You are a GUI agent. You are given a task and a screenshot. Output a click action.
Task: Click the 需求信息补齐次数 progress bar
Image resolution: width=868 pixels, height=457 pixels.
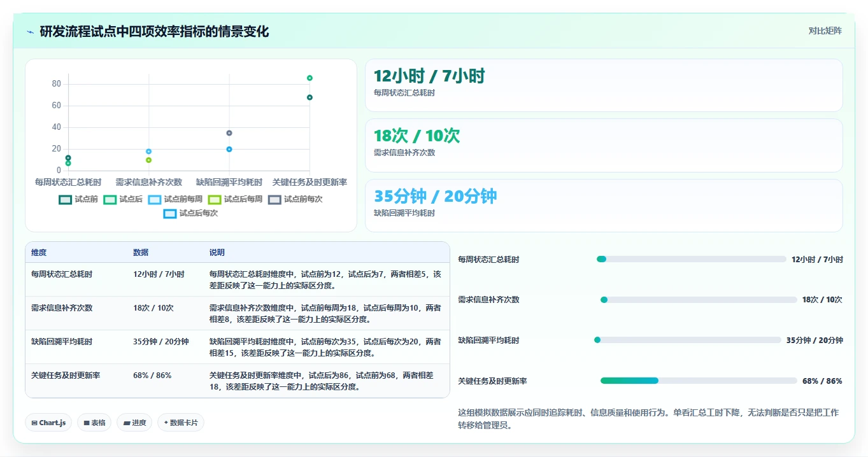point(699,300)
